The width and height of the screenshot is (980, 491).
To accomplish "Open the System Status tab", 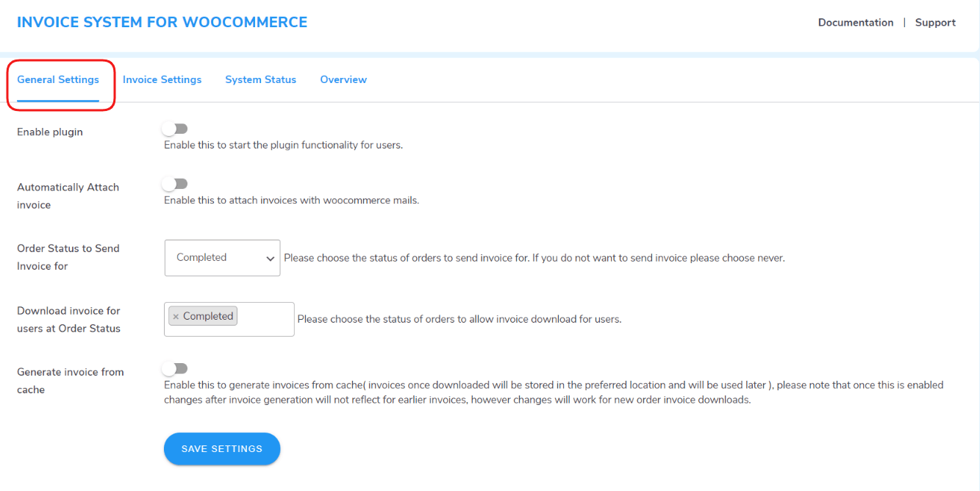I will coord(260,79).
